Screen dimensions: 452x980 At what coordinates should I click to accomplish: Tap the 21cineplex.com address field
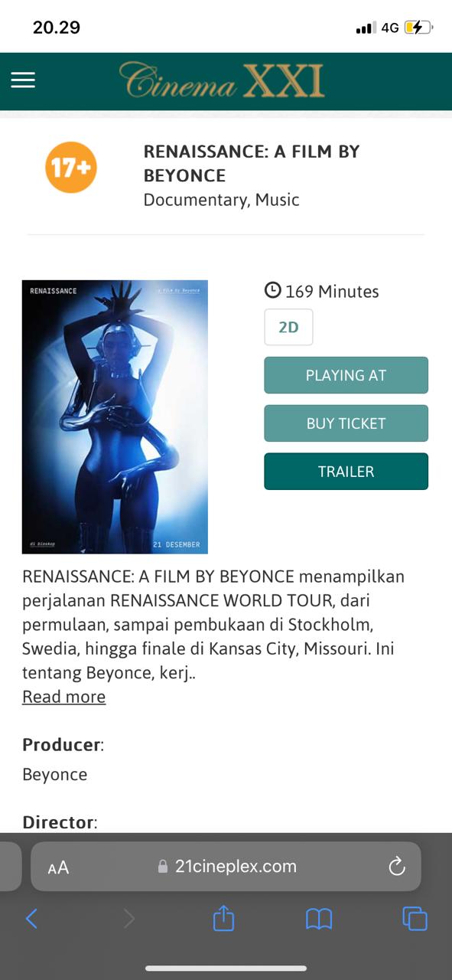point(226,867)
